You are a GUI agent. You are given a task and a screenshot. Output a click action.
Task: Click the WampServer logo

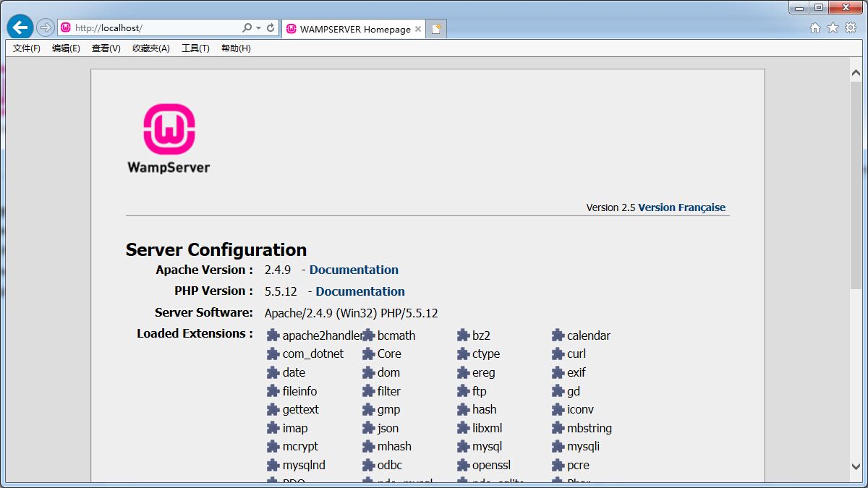click(x=169, y=139)
